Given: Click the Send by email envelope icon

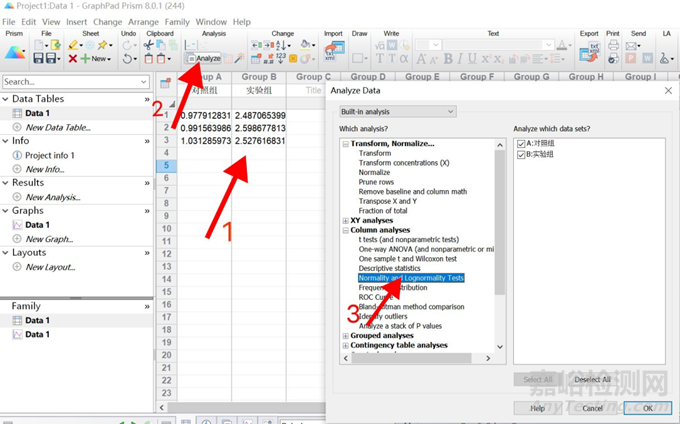Looking at the screenshot, I should pos(631,45).
